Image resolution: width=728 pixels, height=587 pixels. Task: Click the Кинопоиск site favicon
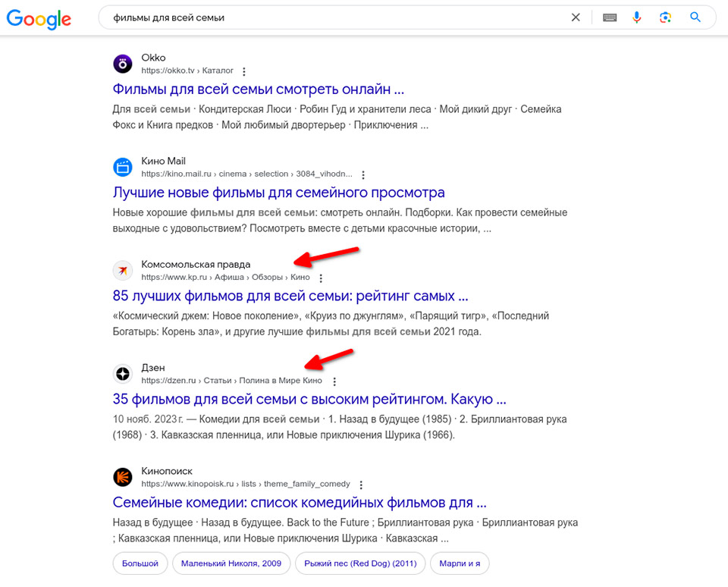[123, 477]
